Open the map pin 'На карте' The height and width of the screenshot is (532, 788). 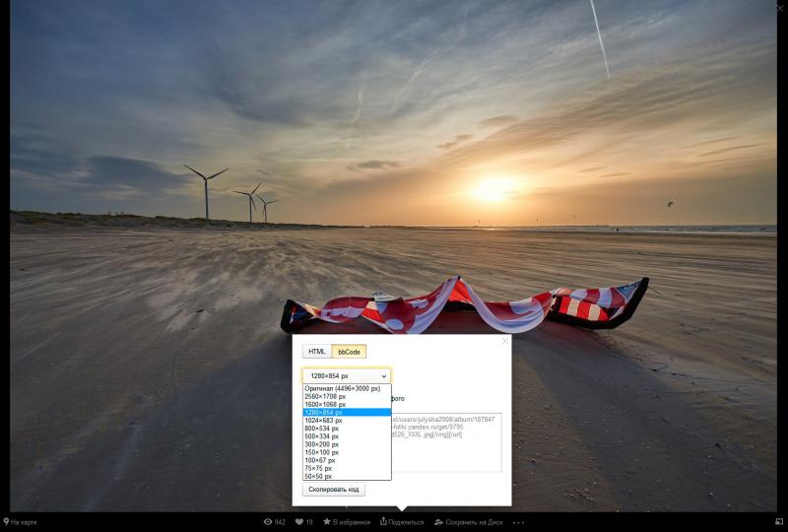point(20,522)
